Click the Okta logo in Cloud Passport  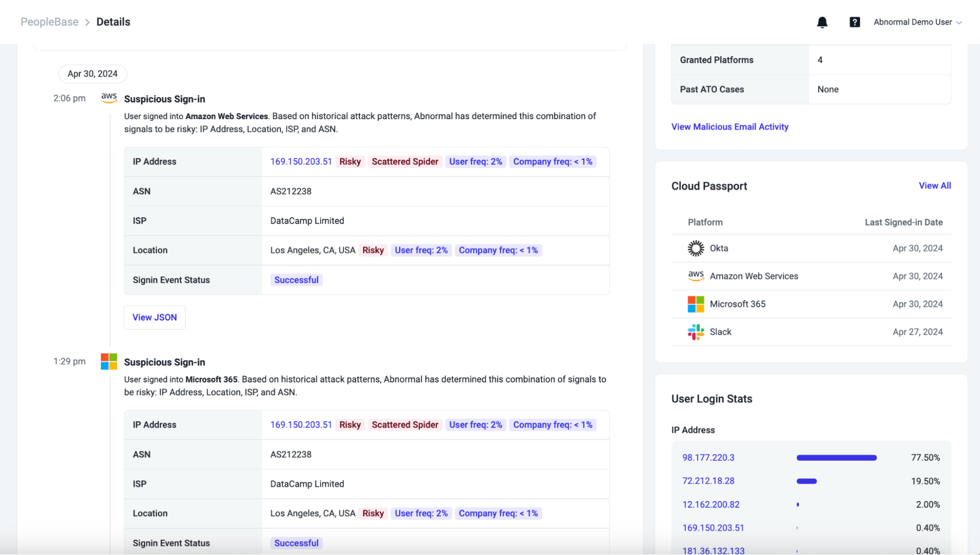coord(695,249)
